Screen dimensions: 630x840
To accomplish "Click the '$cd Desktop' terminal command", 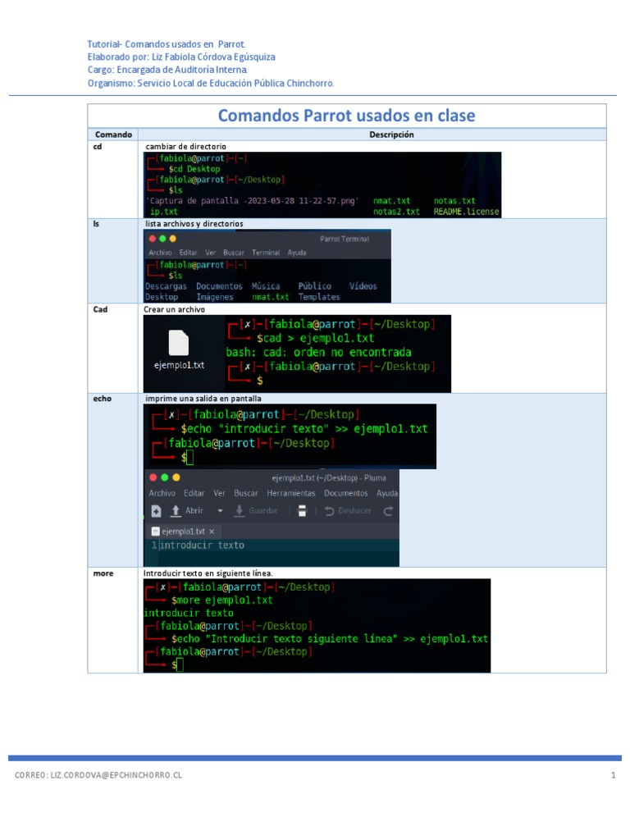I will (x=194, y=169).
